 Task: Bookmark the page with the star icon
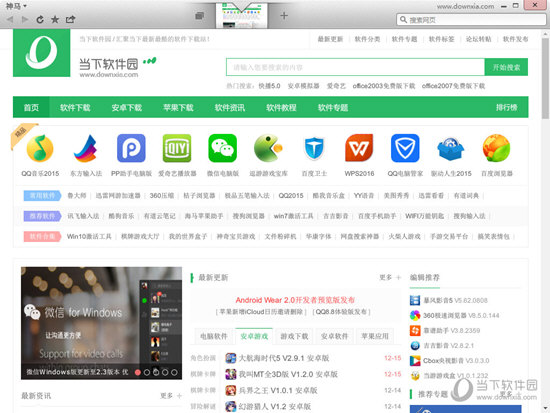[55, 19]
